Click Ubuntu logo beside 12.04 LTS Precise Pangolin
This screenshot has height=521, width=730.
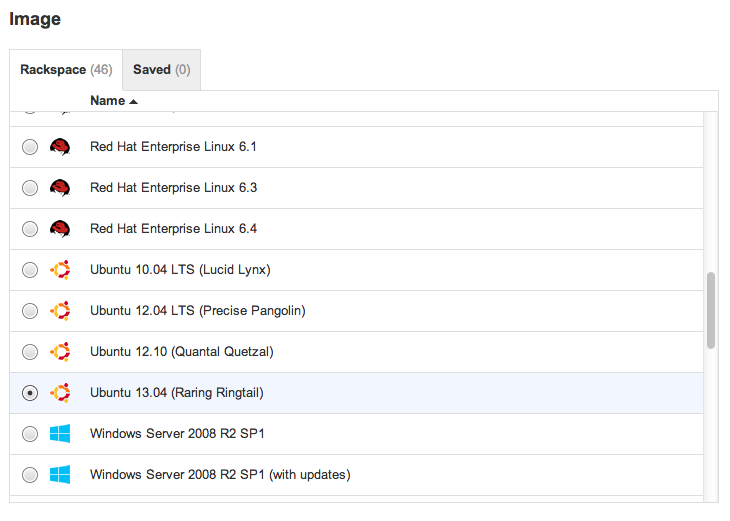tap(60, 311)
